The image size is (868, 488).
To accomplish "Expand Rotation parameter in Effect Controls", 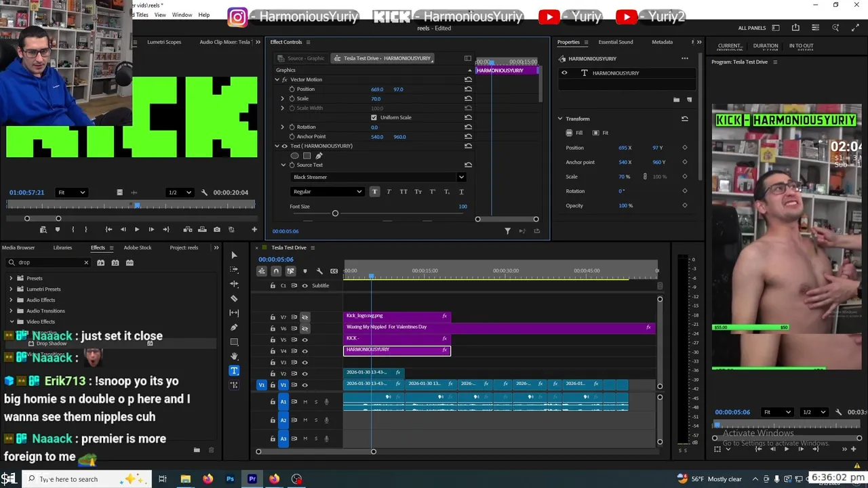I will click(x=283, y=127).
